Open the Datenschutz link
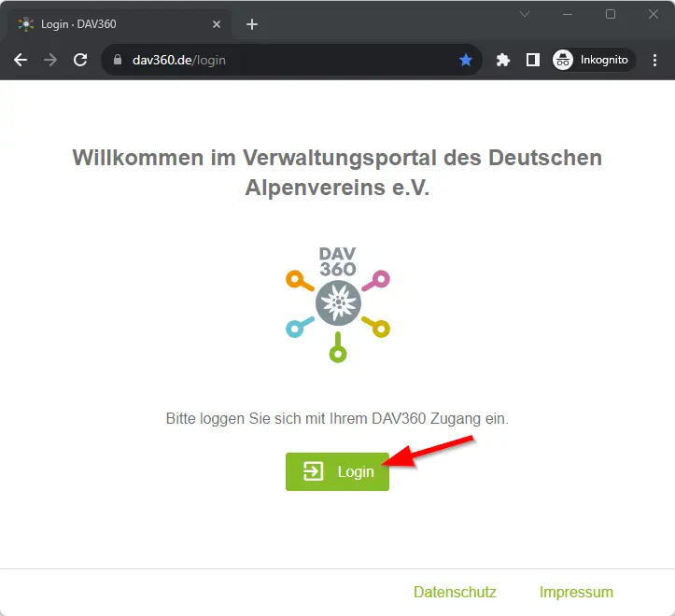Image resolution: width=675 pixels, height=616 pixels. tap(455, 592)
